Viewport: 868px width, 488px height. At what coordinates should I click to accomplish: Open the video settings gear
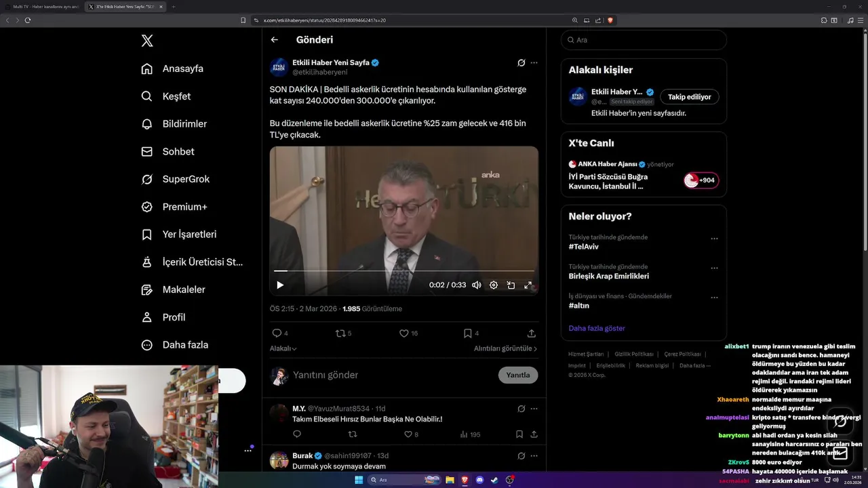coord(494,285)
